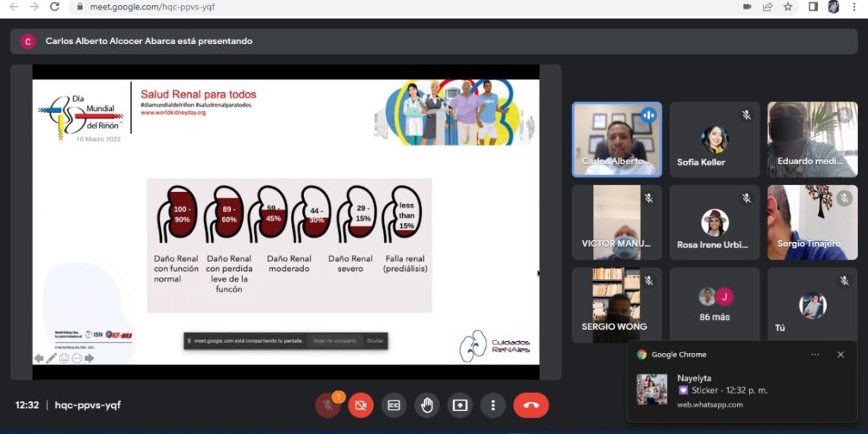The height and width of the screenshot is (434, 868).
Task: Unmute the microphone in the call bar
Action: tap(327, 405)
